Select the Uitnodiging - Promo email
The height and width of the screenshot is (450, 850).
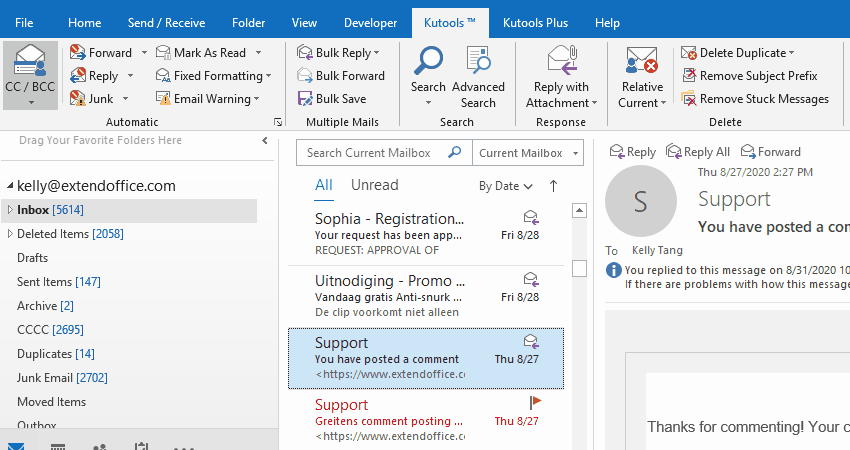(x=426, y=296)
